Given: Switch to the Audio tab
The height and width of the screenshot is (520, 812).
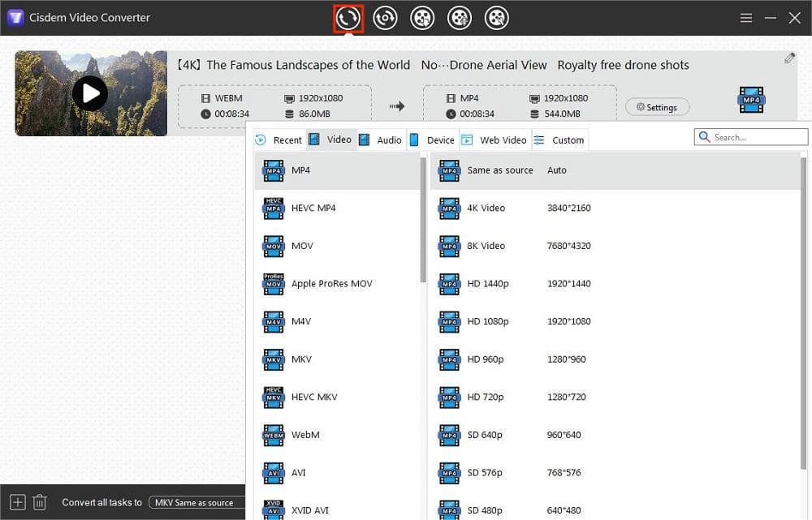Looking at the screenshot, I should pos(382,140).
